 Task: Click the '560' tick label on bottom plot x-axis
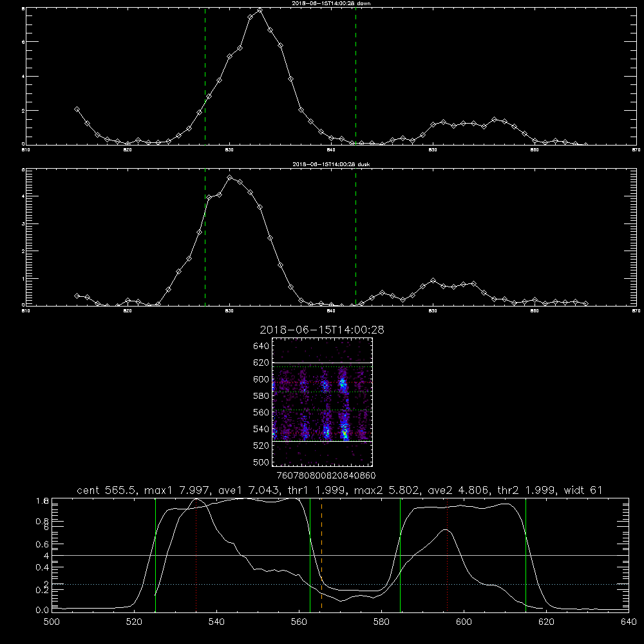click(299, 622)
